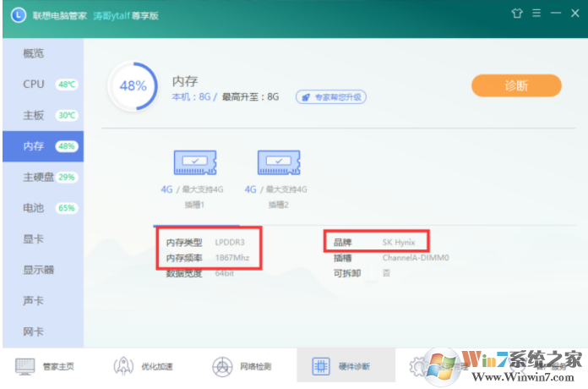This screenshot has height=389, width=588.
Task: Open 硬件诊断 from the bottom bar label
Action: [x=354, y=366]
